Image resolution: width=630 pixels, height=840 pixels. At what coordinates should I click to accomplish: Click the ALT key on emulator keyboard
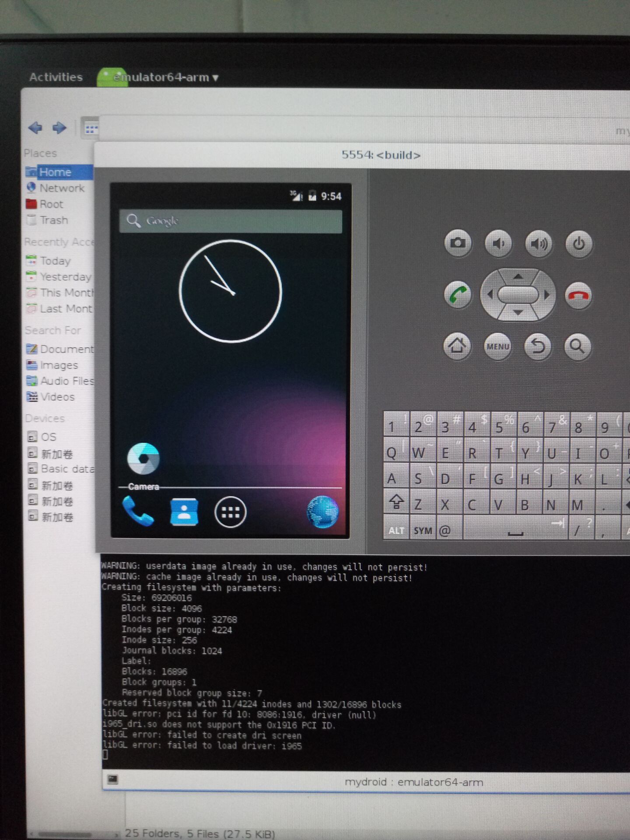[396, 528]
